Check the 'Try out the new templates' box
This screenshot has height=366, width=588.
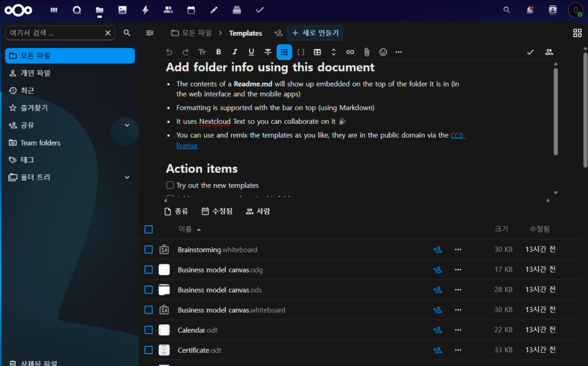170,185
